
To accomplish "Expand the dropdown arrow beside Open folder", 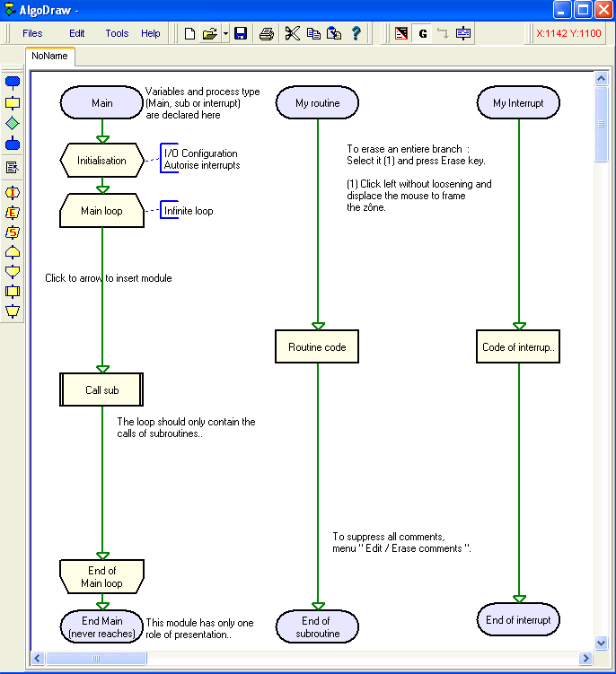I will click(224, 34).
